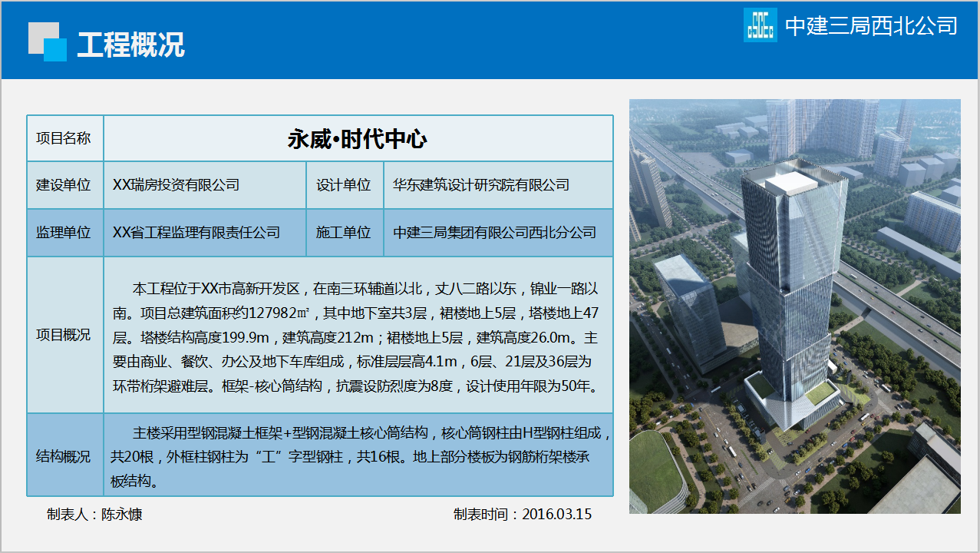
Task: Click the project overview paragraph starting 本工程位于
Action: 358,337
